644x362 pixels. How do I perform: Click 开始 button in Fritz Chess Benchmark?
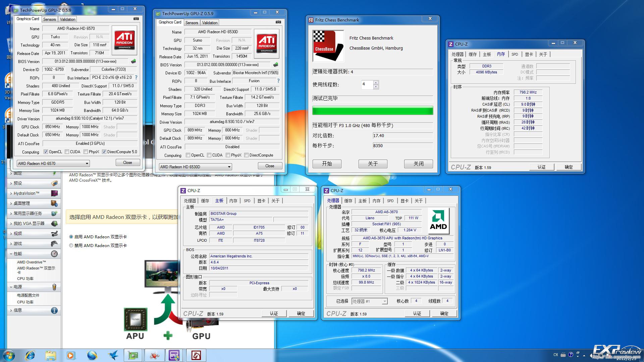tap(327, 164)
